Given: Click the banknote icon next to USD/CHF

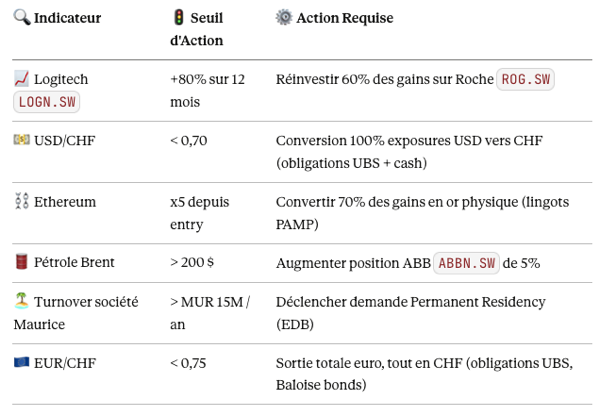Looking at the screenshot, I should point(21,140).
